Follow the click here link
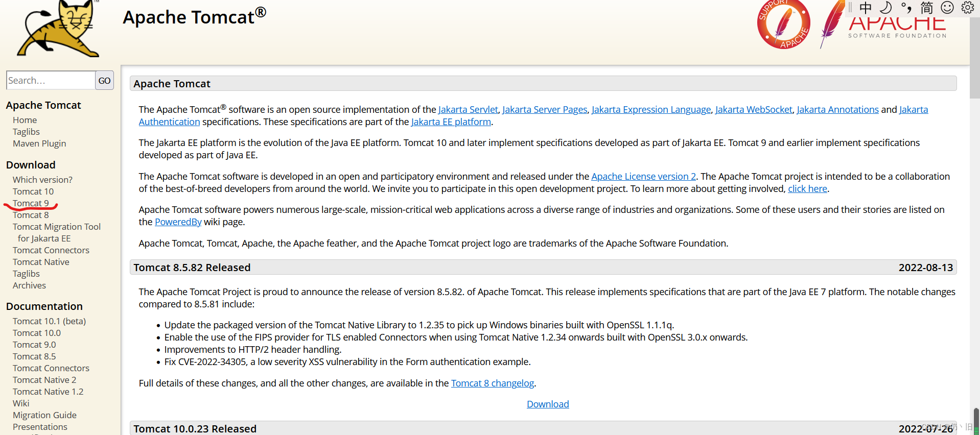The height and width of the screenshot is (435, 980). pos(807,188)
